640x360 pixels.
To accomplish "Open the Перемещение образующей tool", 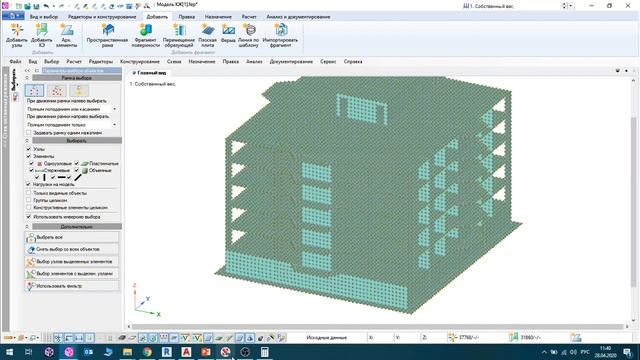I will 179,35.
